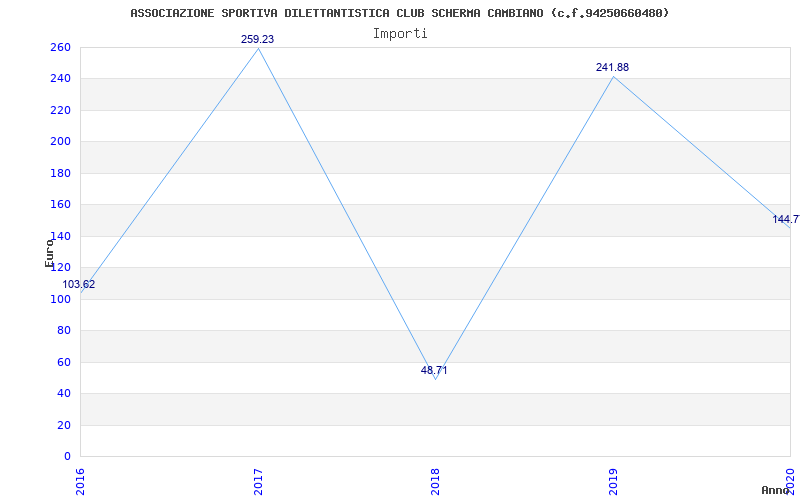Click the 40 y-axis value
The height and width of the screenshot is (500, 800).
[x=63, y=394]
